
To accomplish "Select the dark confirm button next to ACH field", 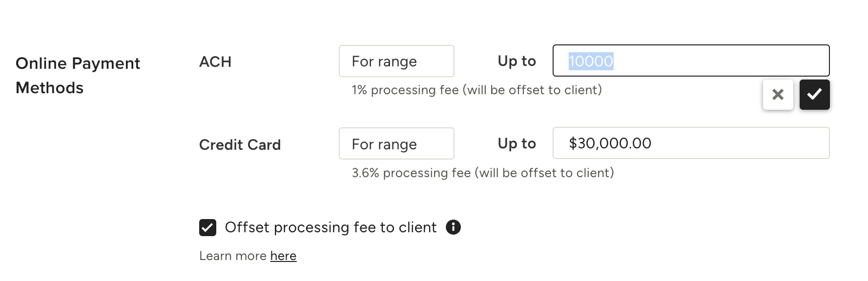I will point(814,95).
